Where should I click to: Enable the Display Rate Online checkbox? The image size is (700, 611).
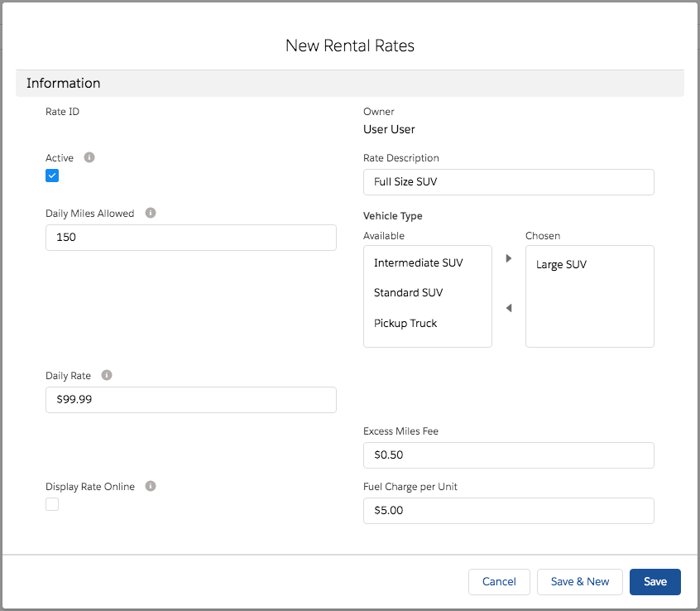tap(52, 504)
